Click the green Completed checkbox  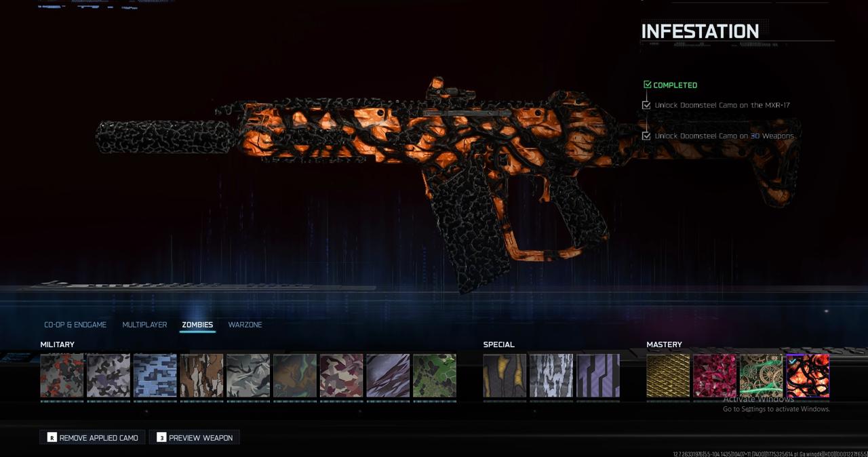[x=647, y=85]
